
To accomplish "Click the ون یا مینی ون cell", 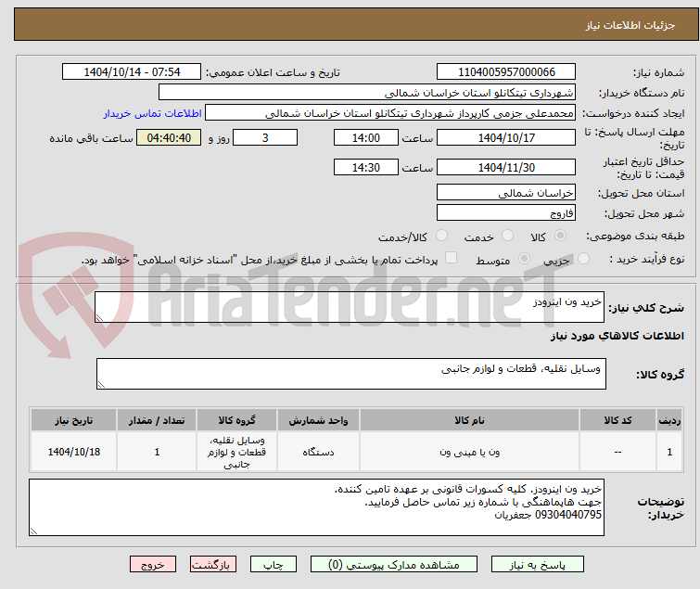I will (x=470, y=452).
